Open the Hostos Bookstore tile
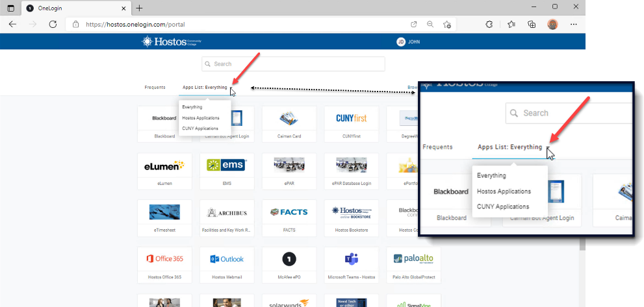Viewport: 644px width, 307px height. tap(351, 218)
